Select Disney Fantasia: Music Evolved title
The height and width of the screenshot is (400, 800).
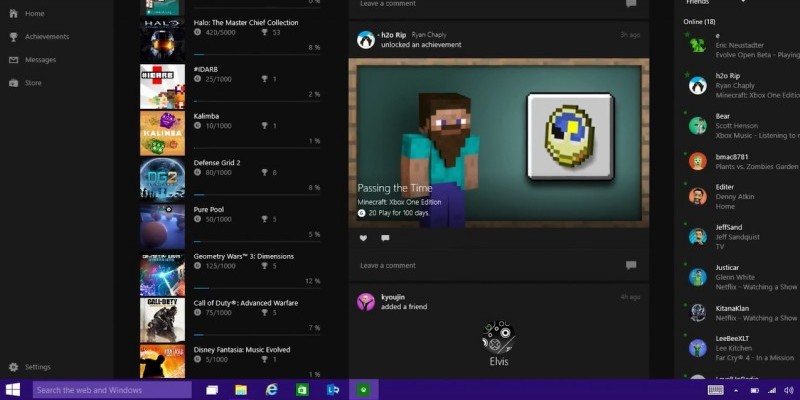pos(242,349)
